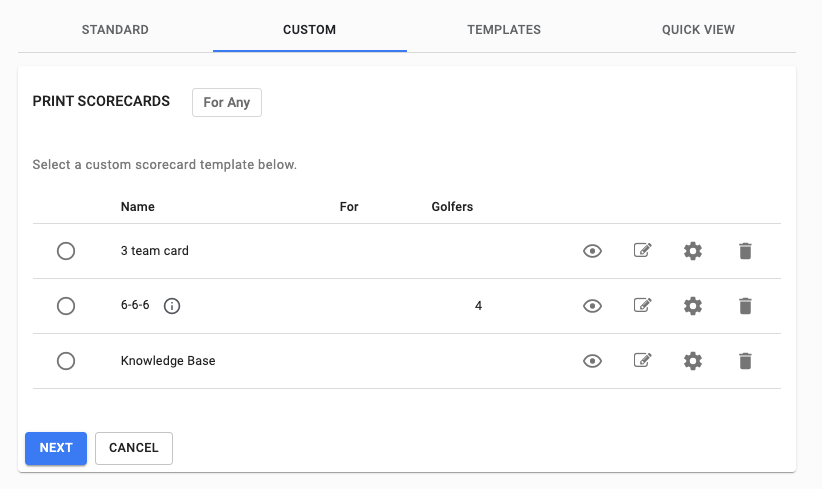Select the 6-6-6 radio button
Image resolution: width=822 pixels, height=489 pixels.
tap(66, 306)
